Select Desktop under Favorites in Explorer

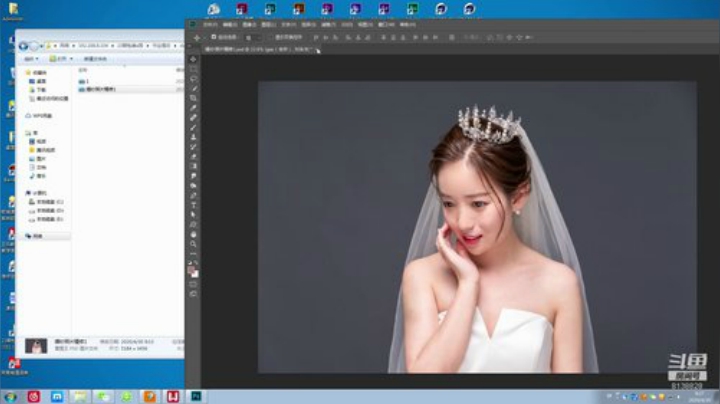click(x=38, y=81)
